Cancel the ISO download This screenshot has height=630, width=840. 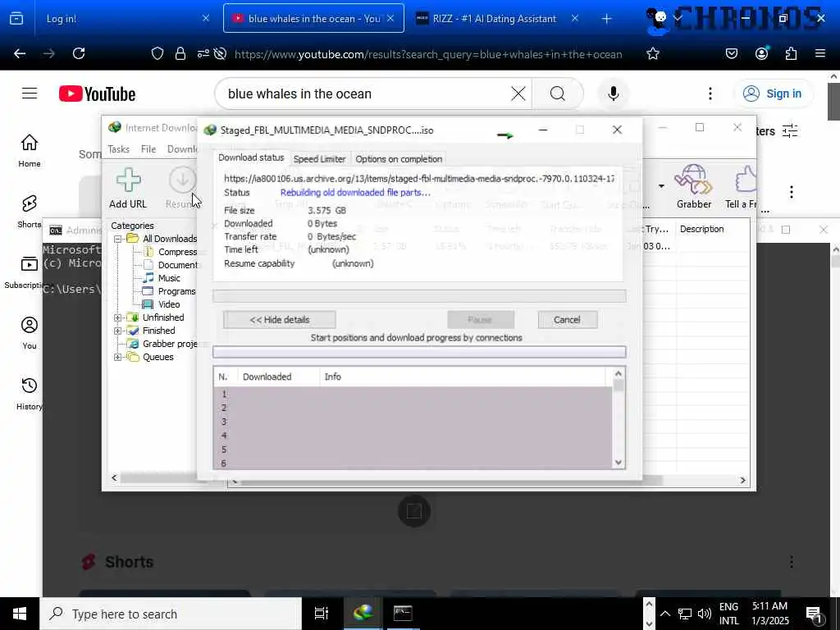click(568, 320)
